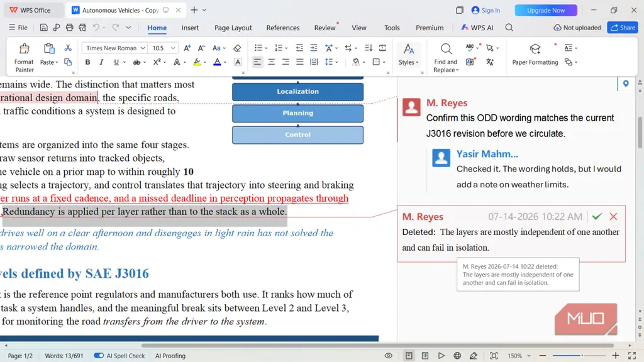Reject M. Reyes deletion with red X
644x362 pixels.
coord(613,216)
